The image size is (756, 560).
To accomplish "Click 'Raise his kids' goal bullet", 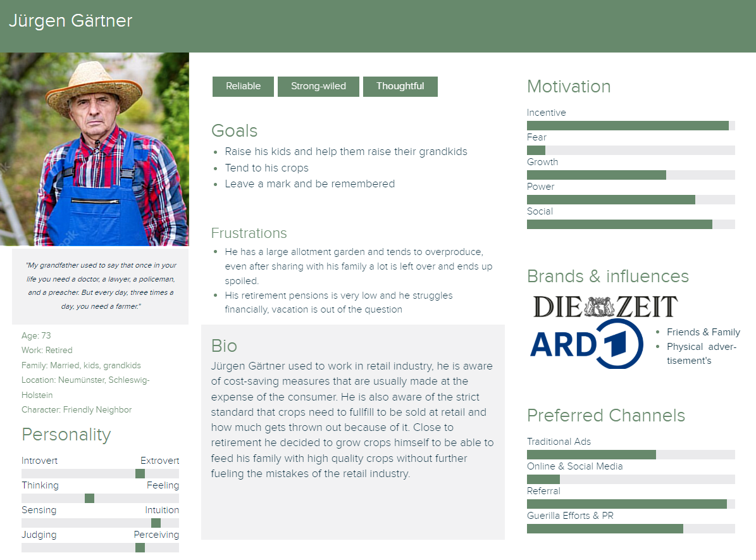I will [345, 151].
